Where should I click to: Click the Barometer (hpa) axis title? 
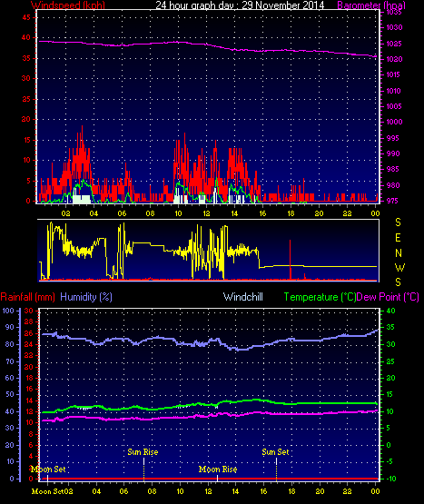click(x=371, y=5)
